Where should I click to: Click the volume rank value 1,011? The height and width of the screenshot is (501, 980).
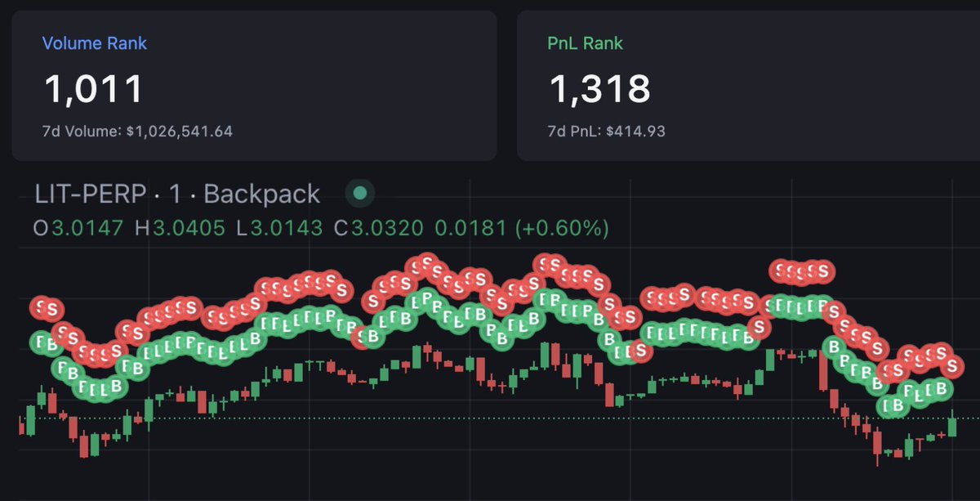[93, 88]
